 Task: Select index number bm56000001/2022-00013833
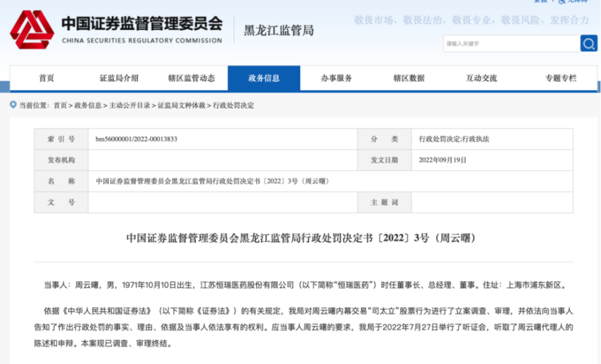136,139
